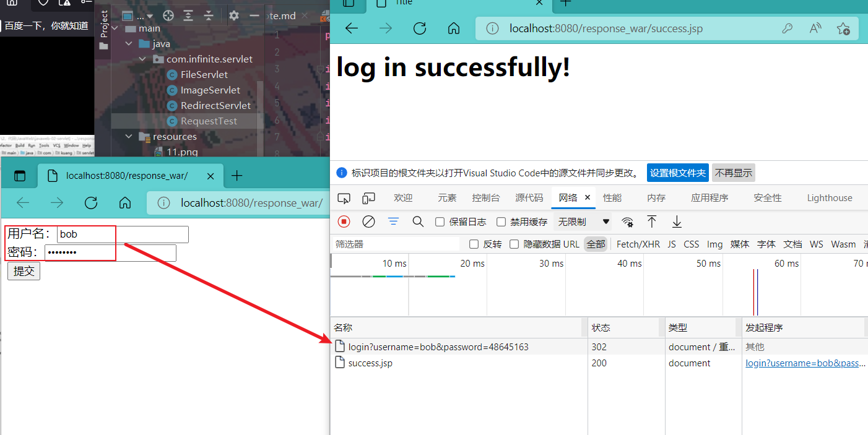
Task: Click the site info icon beside success.jsp URL
Action: [492, 28]
